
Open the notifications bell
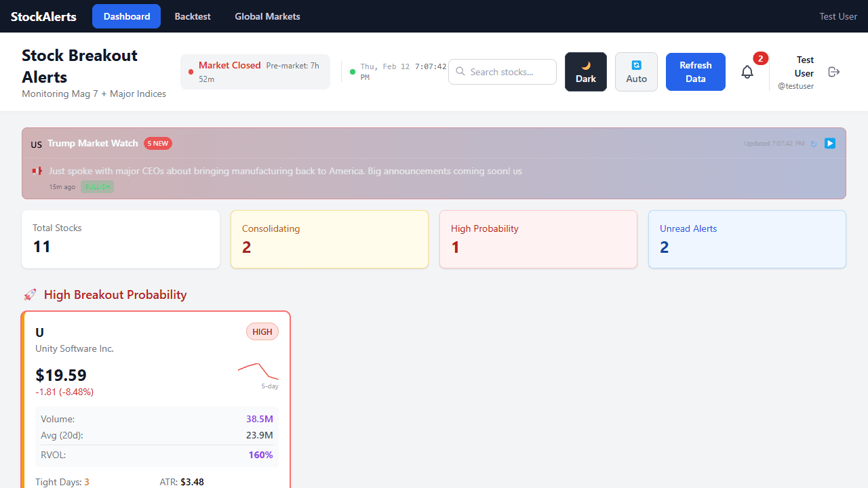(x=747, y=72)
